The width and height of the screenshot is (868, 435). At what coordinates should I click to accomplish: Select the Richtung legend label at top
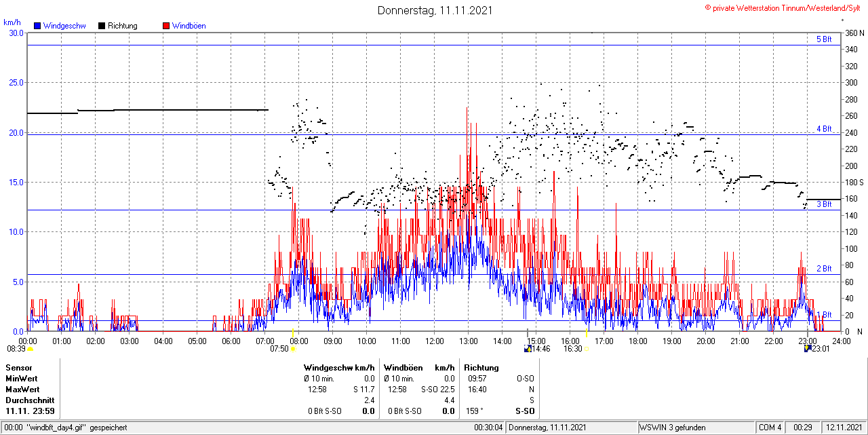pyautogui.click(x=123, y=26)
